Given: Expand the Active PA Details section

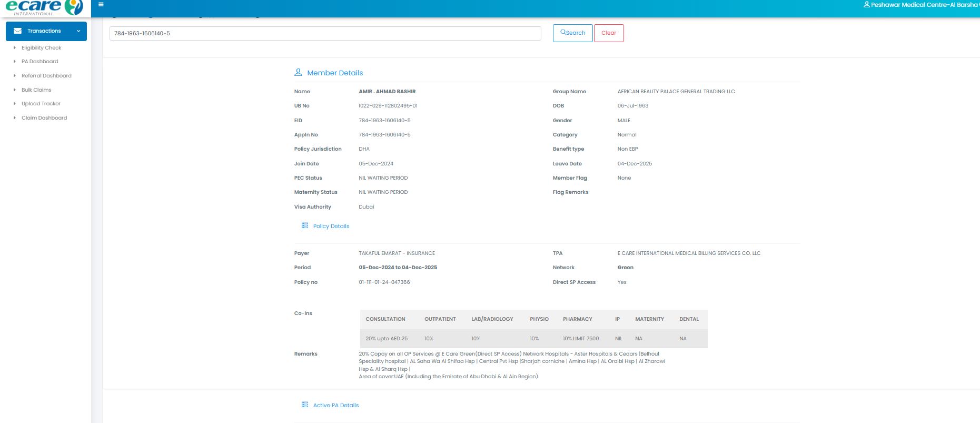Looking at the screenshot, I should [335, 405].
